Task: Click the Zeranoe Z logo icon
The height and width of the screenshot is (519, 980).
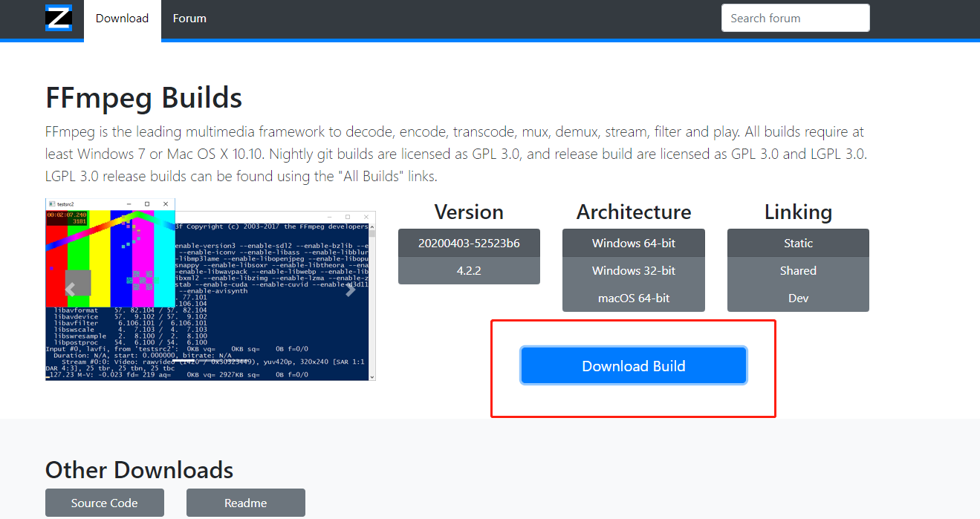Action: tap(59, 18)
